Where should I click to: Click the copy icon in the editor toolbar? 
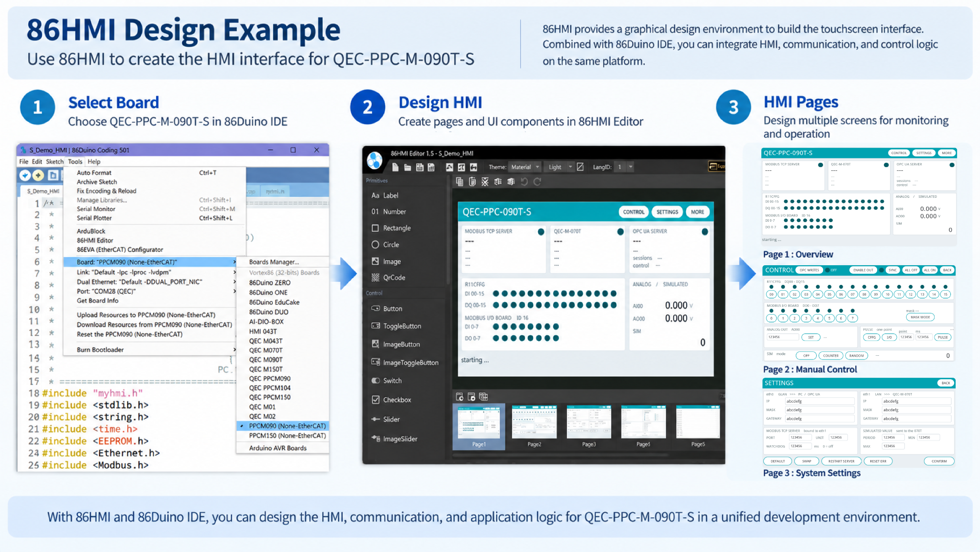(459, 181)
